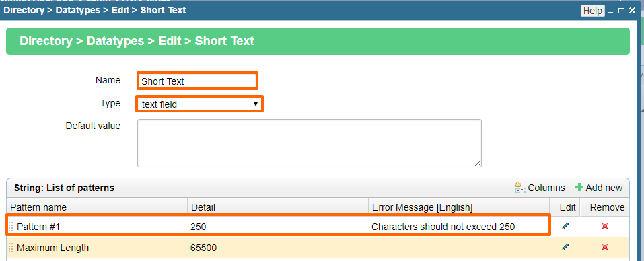Viewport: 644px width, 261px height.
Task: Click inside the Default value textarea
Action: pyautogui.click(x=310, y=143)
